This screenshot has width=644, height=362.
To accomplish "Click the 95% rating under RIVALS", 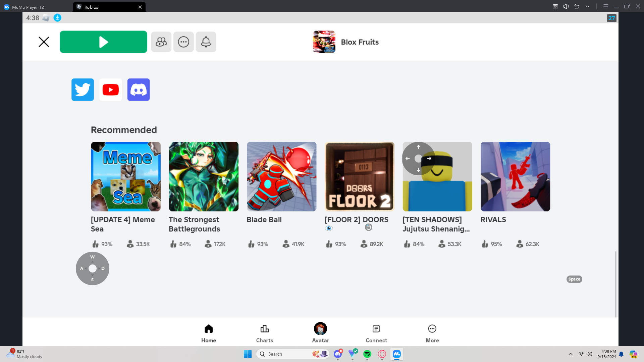I will pyautogui.click(x=492, y=244).
